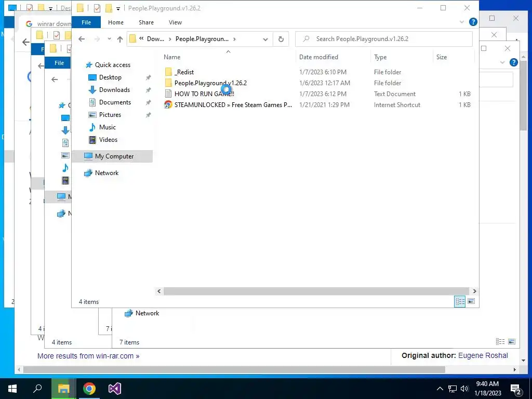Viewport: 532px width, 399px height.
Task: Select Network in front window navigation pane
Action: tap(107, 173)
